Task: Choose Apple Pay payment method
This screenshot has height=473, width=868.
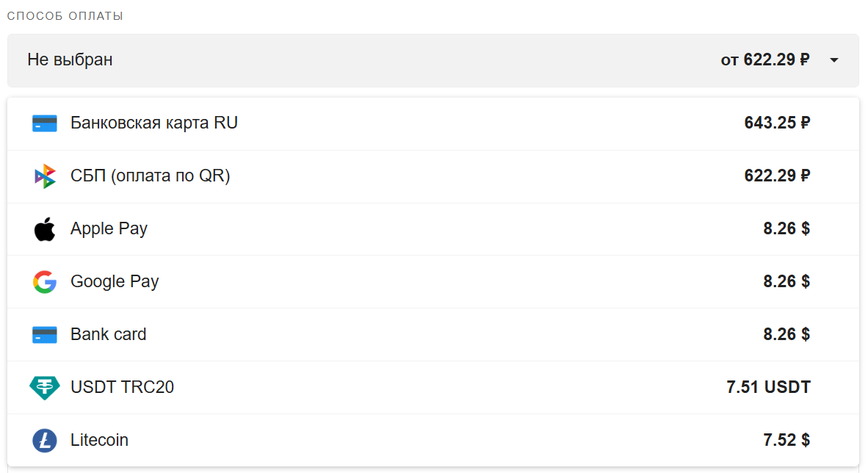Action: click(433, 228)
